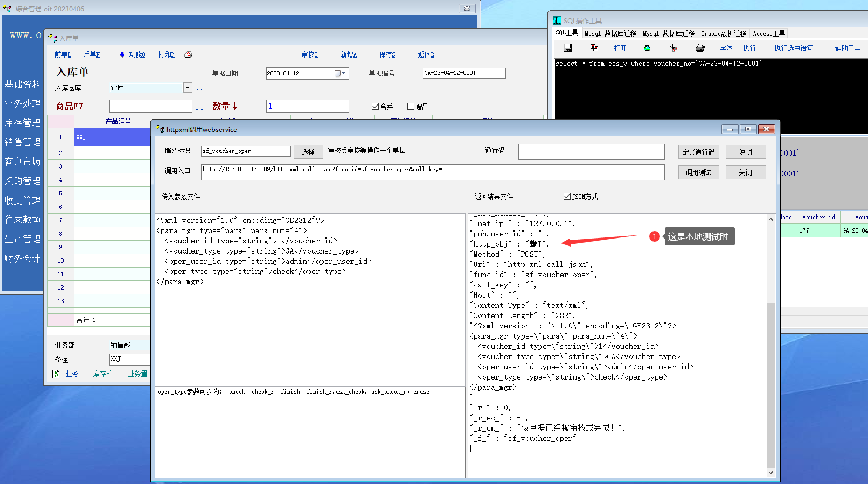
Task: Click the 通行码 input field
Action: click(x=591, y=152)
